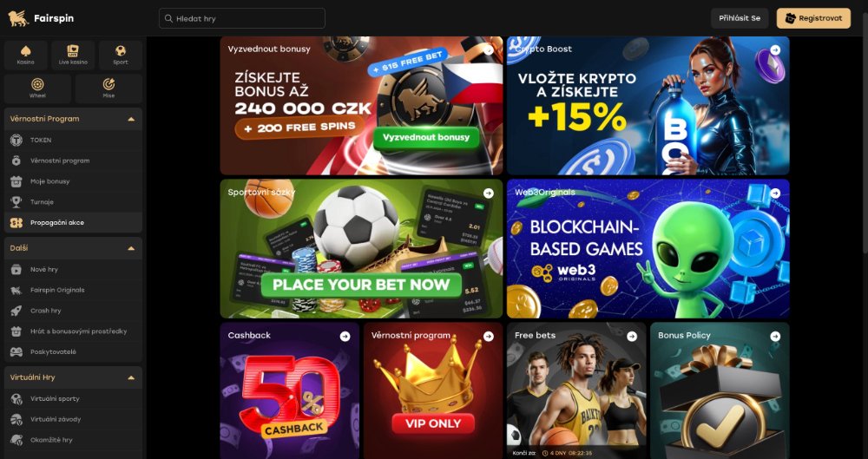Click arrow icon on Bonus Policy card
868x459 pixels.
775,336
